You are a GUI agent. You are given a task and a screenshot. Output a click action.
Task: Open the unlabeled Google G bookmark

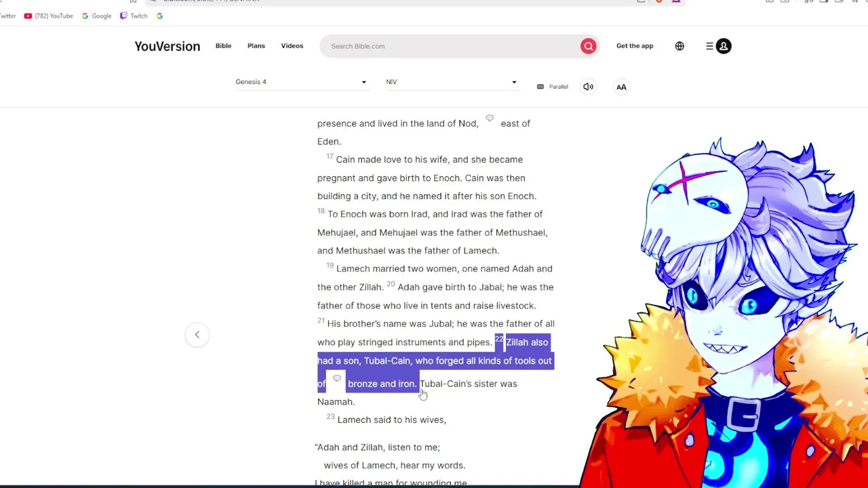coord(159,16)
